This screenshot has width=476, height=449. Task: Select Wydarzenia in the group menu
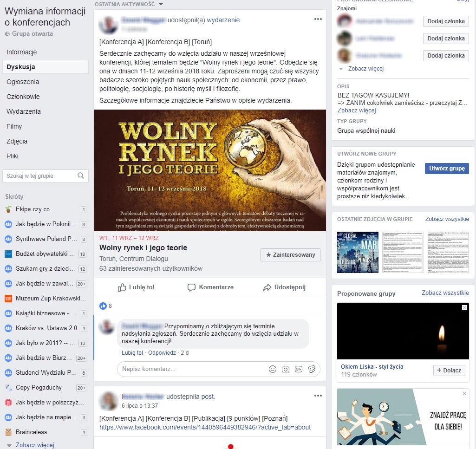click(24, 111)
